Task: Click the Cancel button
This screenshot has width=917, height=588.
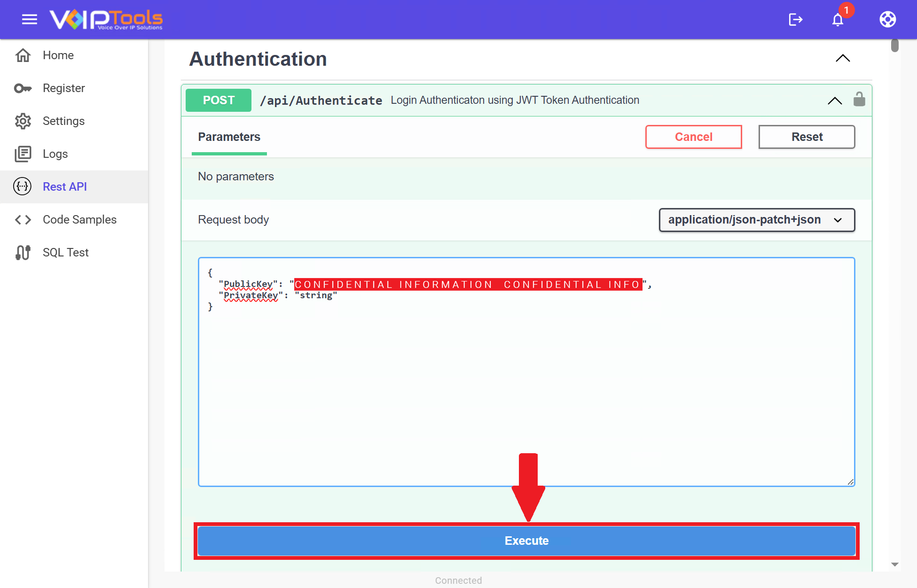Action: coord(693,137)
